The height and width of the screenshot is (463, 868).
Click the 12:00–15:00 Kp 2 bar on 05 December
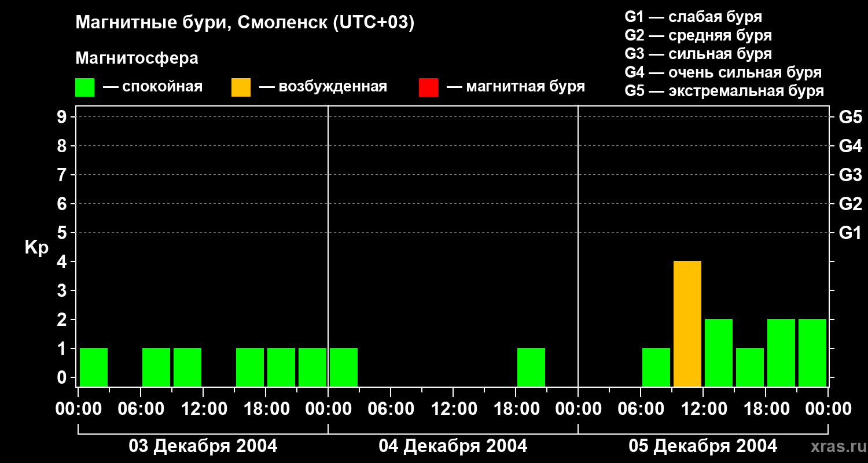click(719, 353)
